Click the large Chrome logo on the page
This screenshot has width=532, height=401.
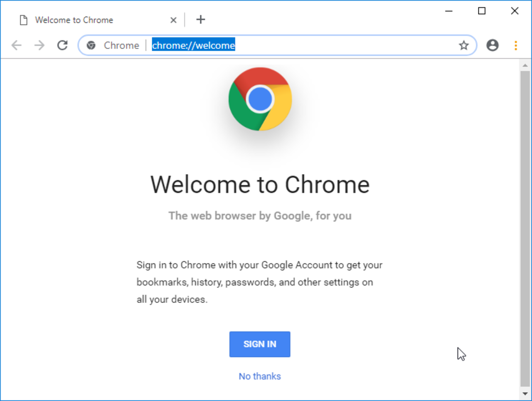[x=260, y=99]
